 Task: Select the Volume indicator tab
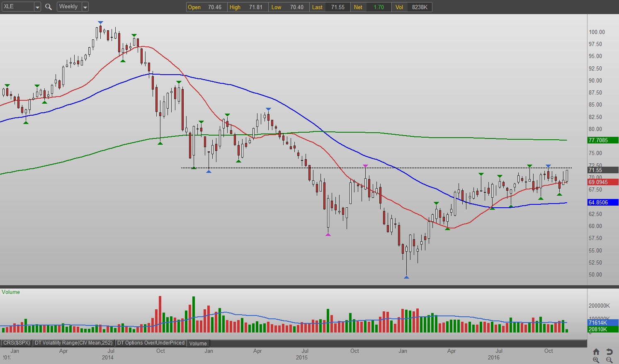pyautogui.click(x=198, y=343)
